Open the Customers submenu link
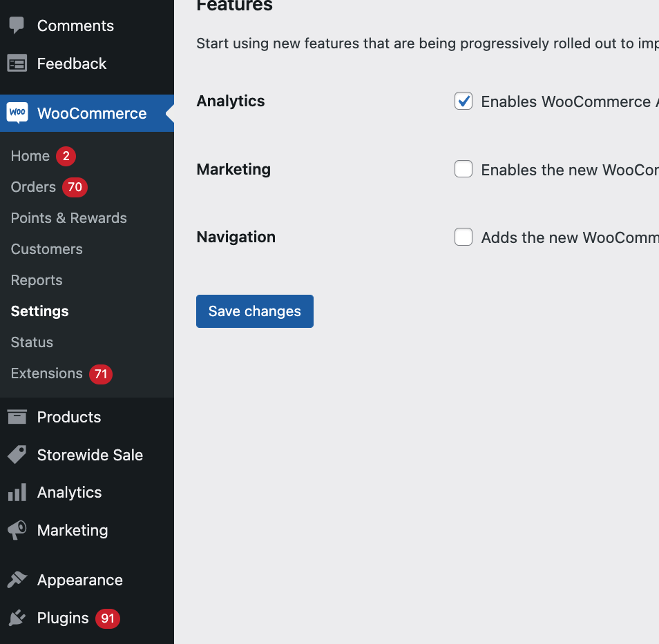This screenshot has height=644, width=659. [47, 249]
